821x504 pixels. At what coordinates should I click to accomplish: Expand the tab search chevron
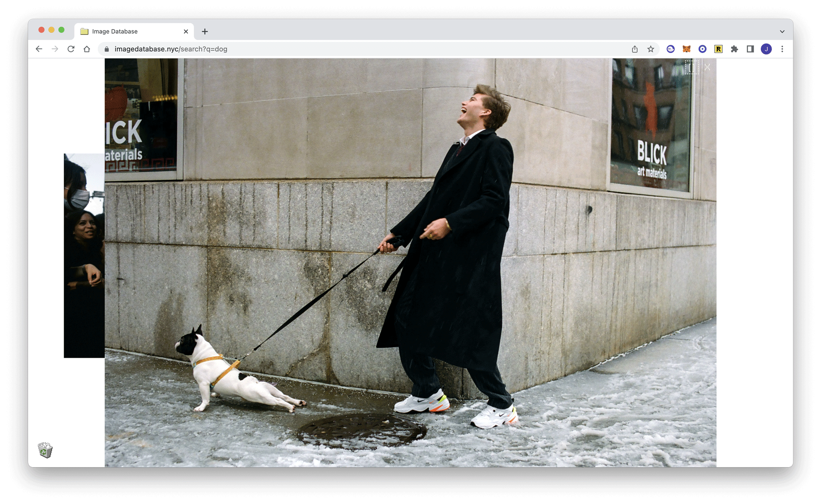(x=782, y=31)
